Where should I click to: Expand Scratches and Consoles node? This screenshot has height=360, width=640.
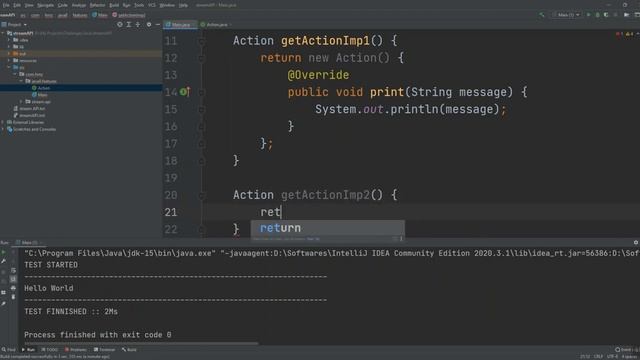click(x=3, y=129)
